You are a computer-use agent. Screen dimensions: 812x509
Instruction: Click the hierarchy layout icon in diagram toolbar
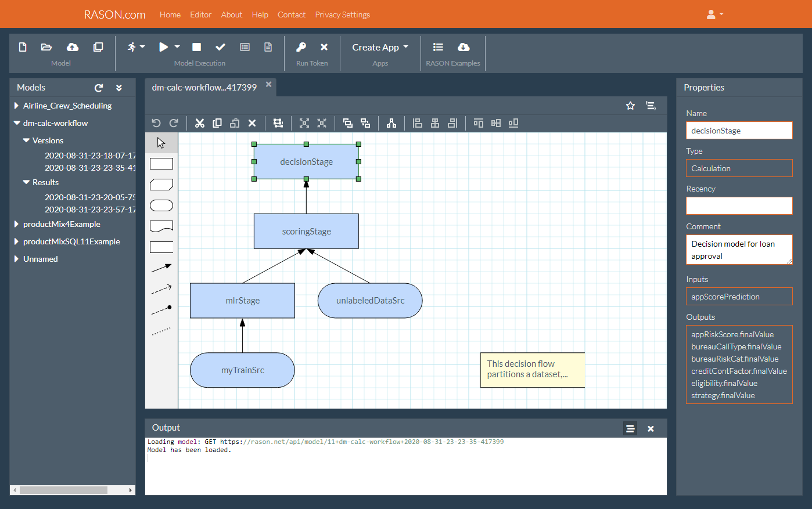click(x=391, y=123)
